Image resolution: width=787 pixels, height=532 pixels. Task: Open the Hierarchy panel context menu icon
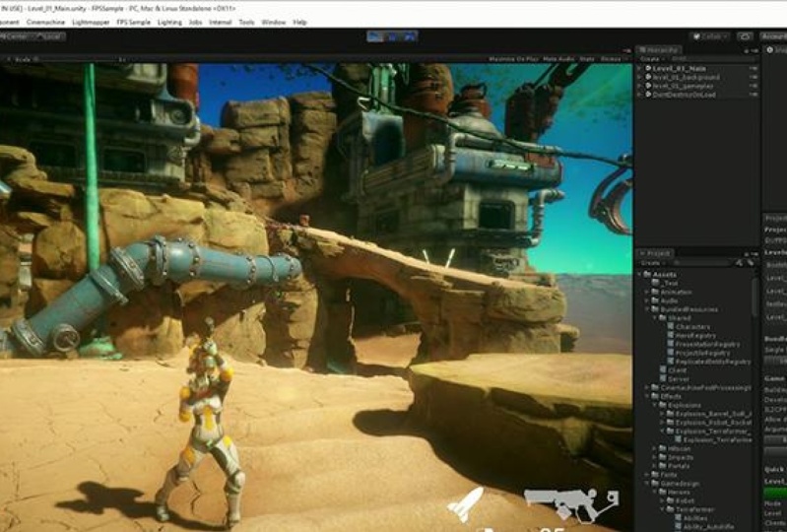point(754,50)
